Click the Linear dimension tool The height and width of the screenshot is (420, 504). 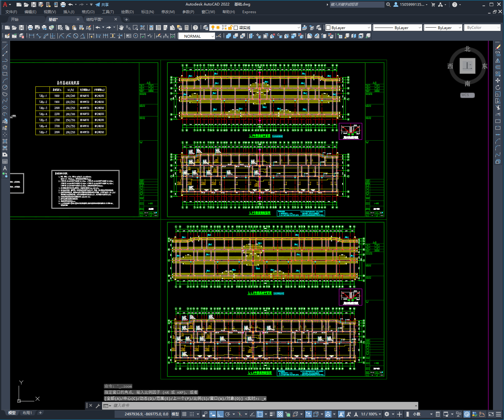(x=31, y=36)
